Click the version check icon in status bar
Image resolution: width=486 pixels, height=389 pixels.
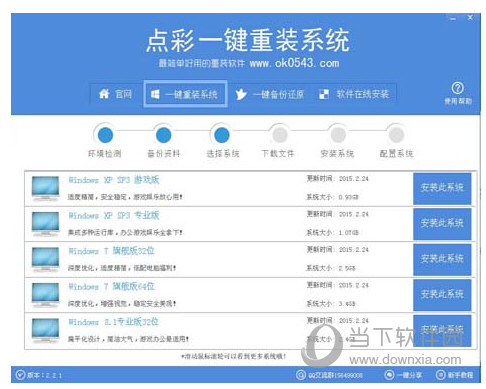[20, 375]
